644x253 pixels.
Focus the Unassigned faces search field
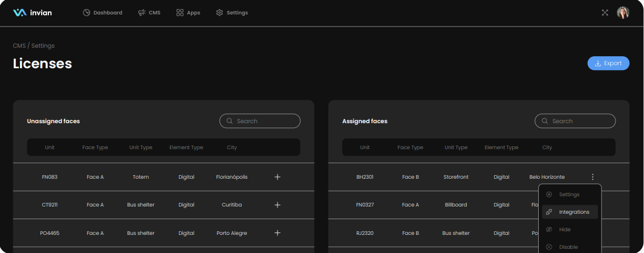pyautogui.click(x=260, y=121)
